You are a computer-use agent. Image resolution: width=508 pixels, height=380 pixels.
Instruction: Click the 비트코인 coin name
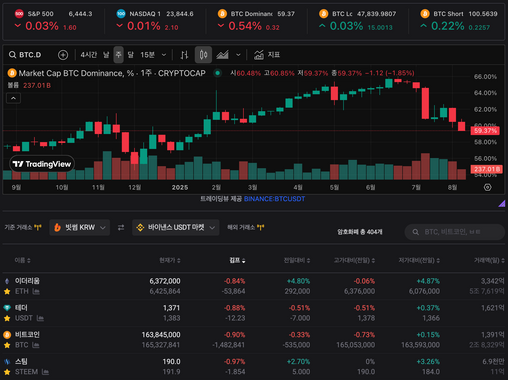point(27,334)
